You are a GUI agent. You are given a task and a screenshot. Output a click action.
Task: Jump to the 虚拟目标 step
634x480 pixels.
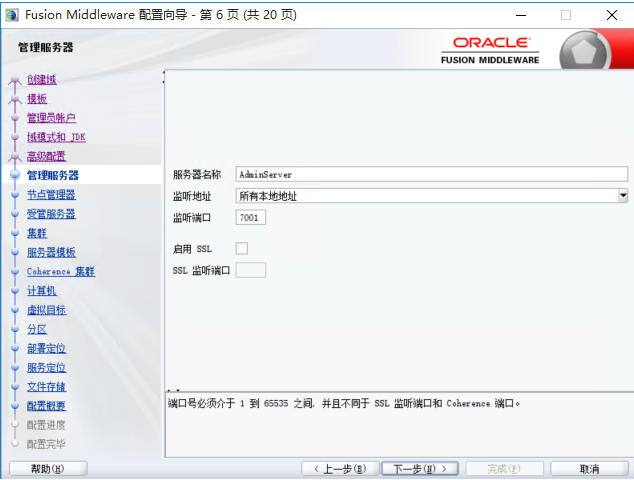(46, 310)
